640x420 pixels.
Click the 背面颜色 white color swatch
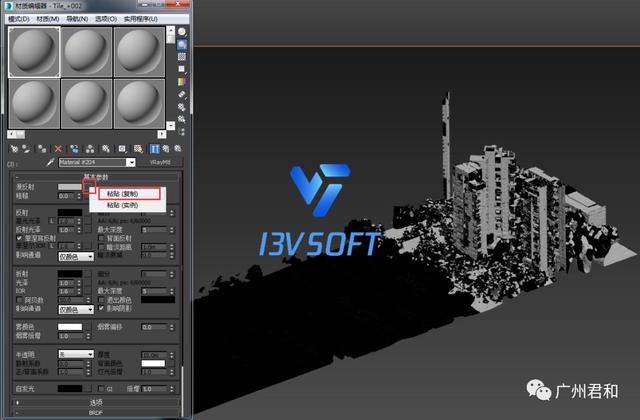click(153, 363)
